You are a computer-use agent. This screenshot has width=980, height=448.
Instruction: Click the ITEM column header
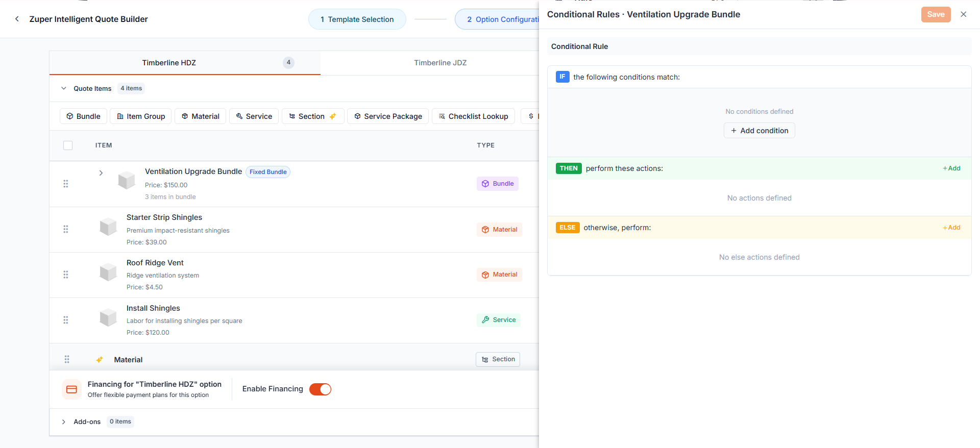(x=104, y=145)
